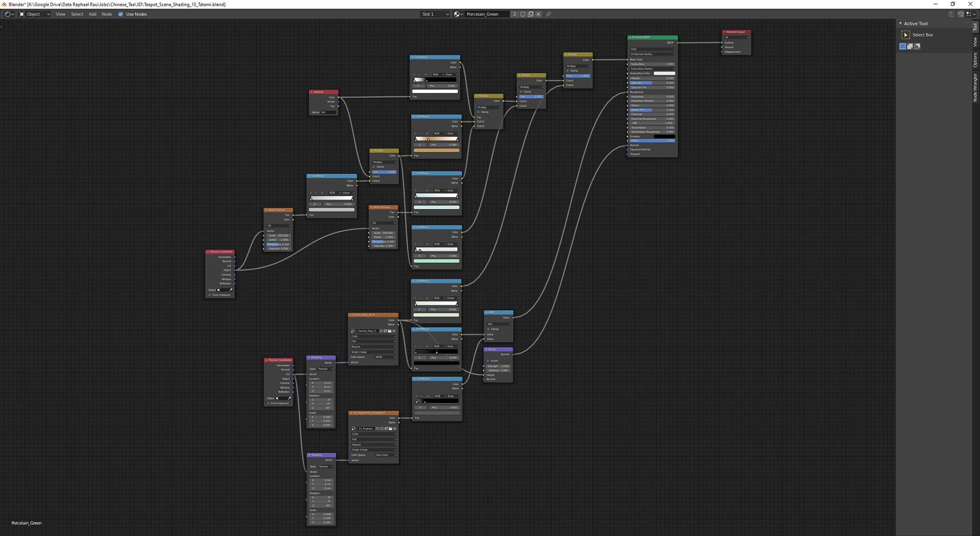980x536 pixels.
Task: Unlink the Porcelain_Green material datablock
Action: pyautogui.click(x=538, y=14)
